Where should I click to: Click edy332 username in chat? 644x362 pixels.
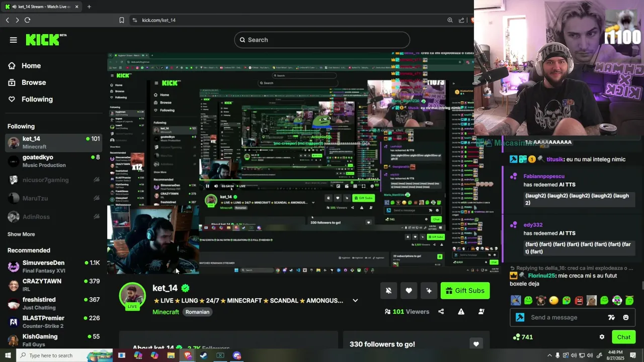click(533, 225)
